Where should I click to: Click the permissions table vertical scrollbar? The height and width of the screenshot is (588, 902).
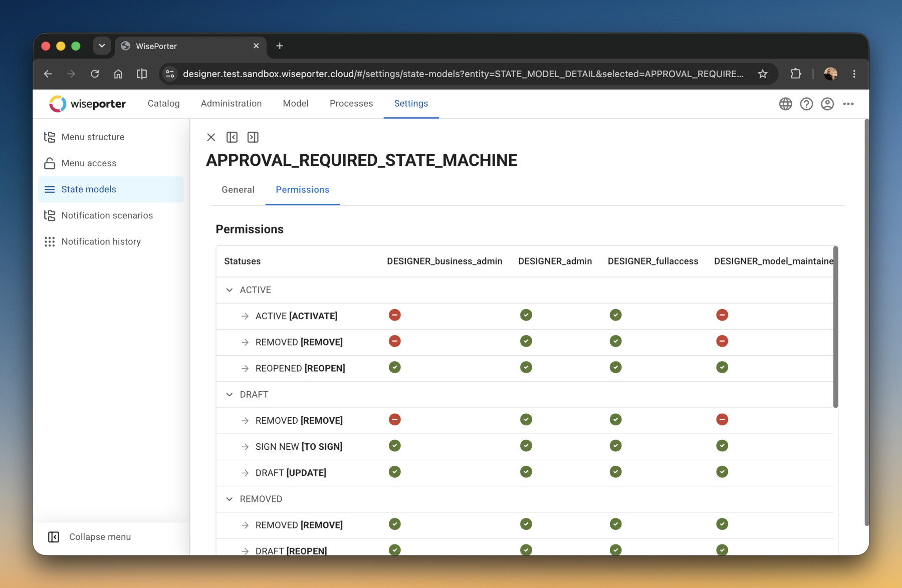[835, 327]
